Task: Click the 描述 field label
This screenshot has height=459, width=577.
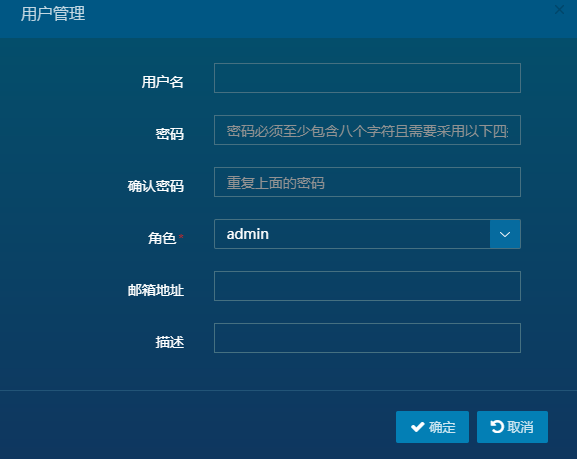Action: [170, 342]
